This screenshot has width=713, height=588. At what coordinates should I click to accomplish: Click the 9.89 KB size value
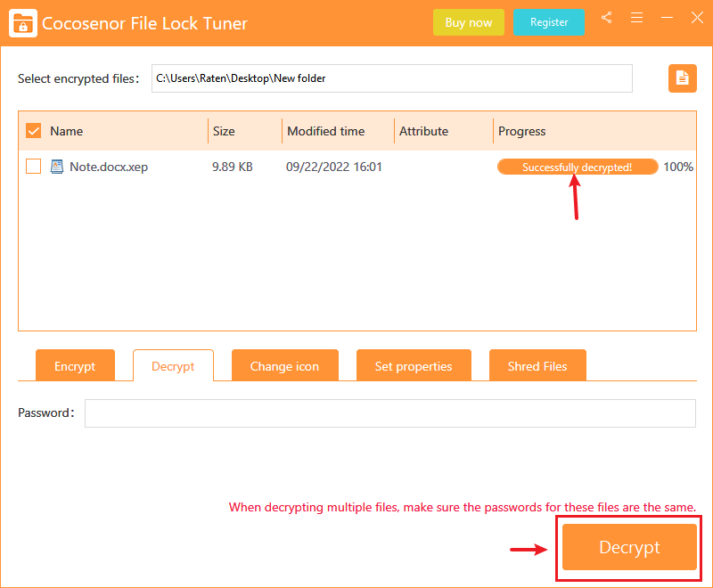click(233, 167)
